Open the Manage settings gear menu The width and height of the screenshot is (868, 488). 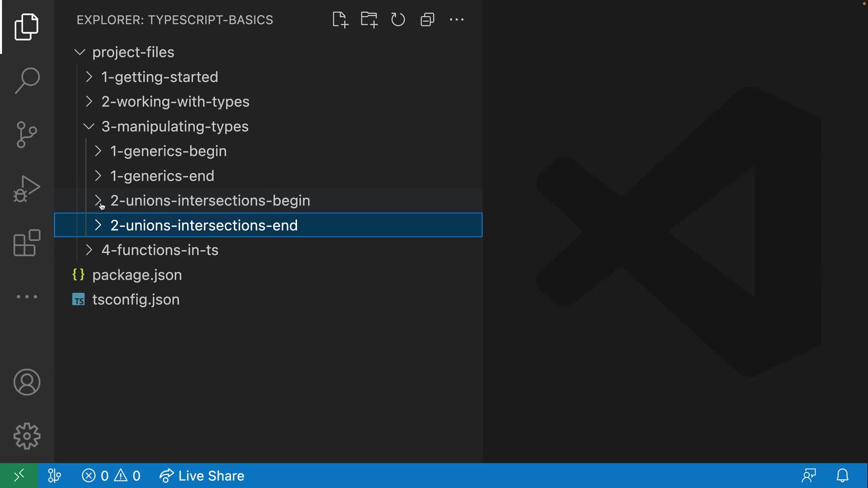[x=26, y=436]
